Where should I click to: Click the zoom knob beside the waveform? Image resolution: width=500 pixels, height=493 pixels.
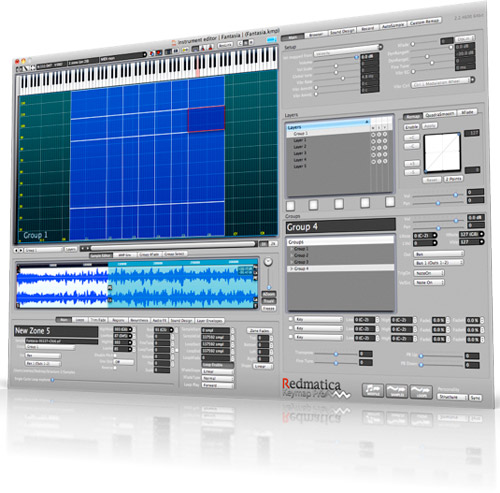[x=268, y=262]
